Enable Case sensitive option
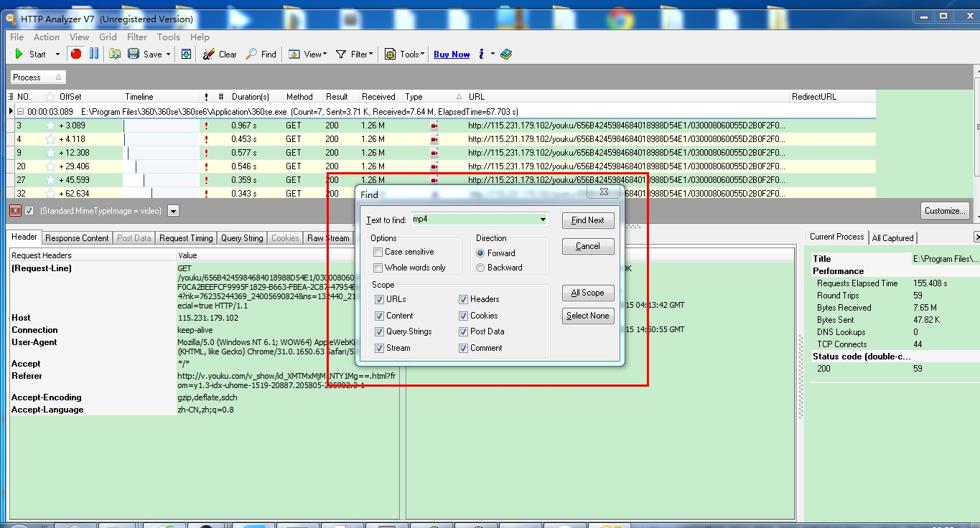This screenshot has height=528, width=980. (378, 252)
